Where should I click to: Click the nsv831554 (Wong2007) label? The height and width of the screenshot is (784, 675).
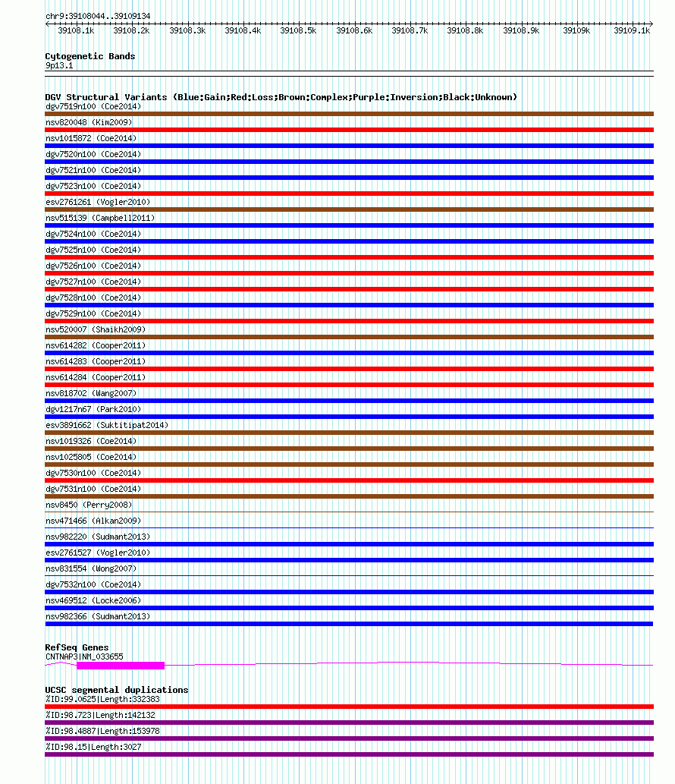point(91,568)
